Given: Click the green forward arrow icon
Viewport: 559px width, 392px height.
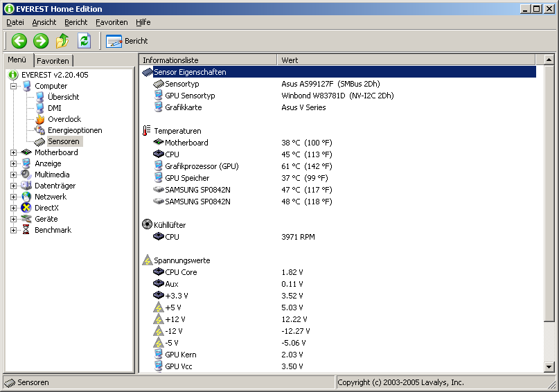Looking at the screenshot, I should [41, 41].
